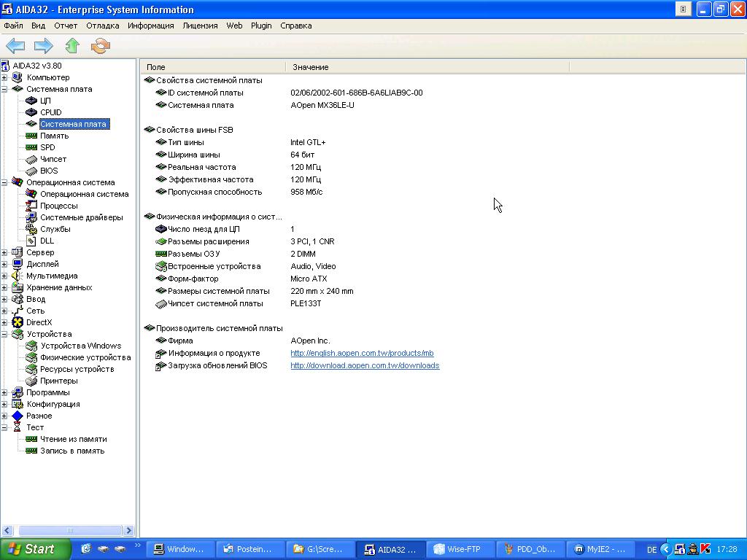Click the Пропускная способность row label
This screenshot has width=747, height=560.
tap(215, 192)
